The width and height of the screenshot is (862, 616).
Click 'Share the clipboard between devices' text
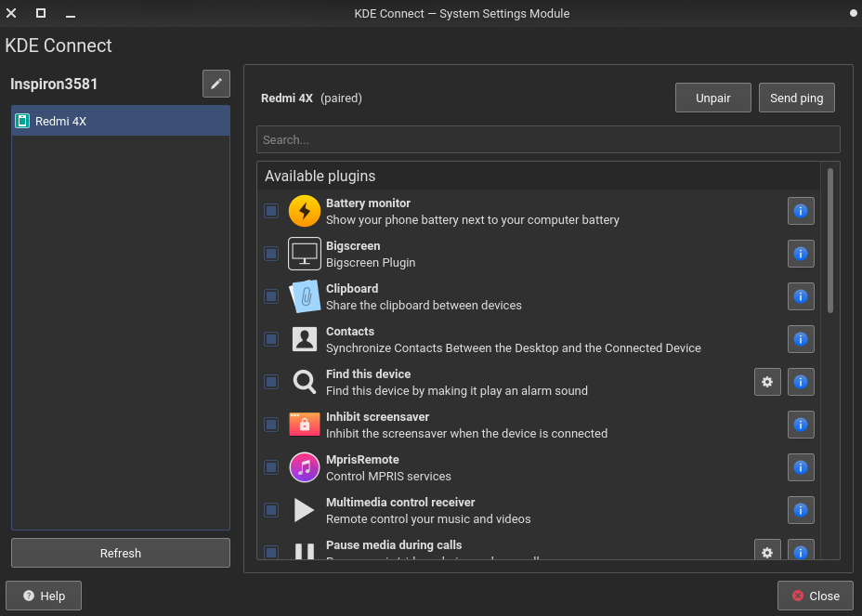424,306
